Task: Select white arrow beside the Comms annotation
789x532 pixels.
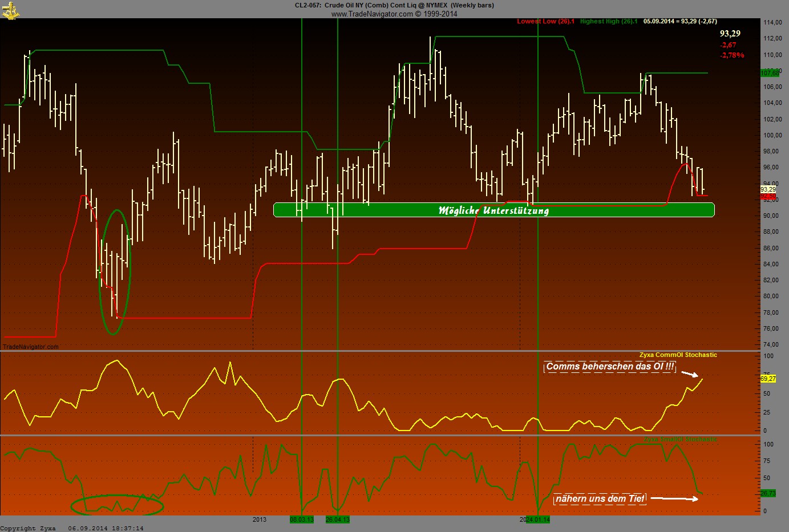Action: pyautogui.click(x=690, y=374)
